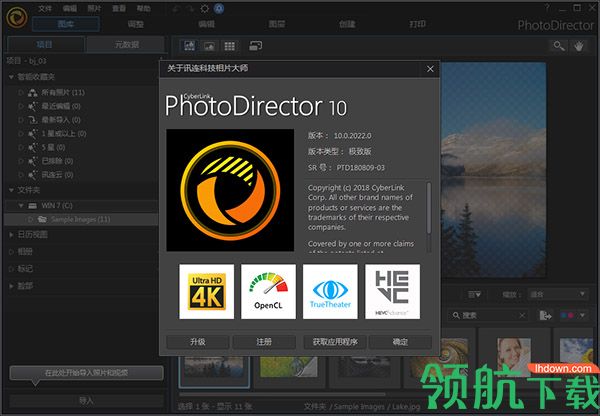Switch to the 创建 module tab
The height and width of the screenshot is (416, 600).
click(x=347, y=24)
